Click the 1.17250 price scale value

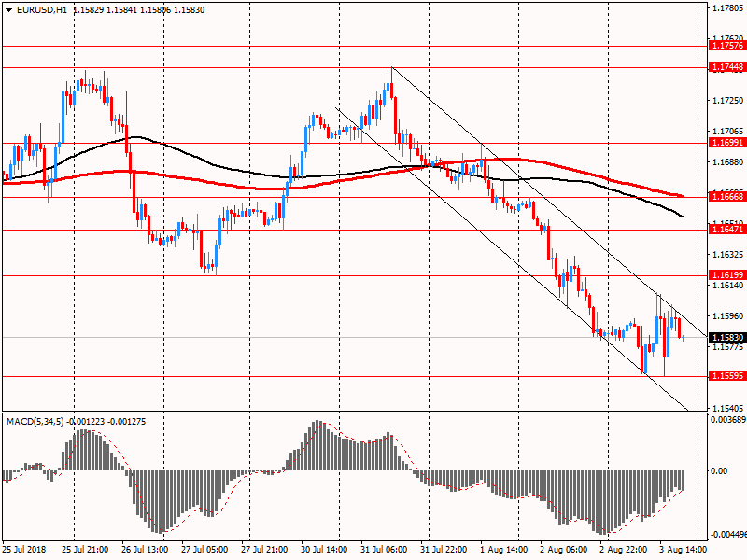pos(727,101)
